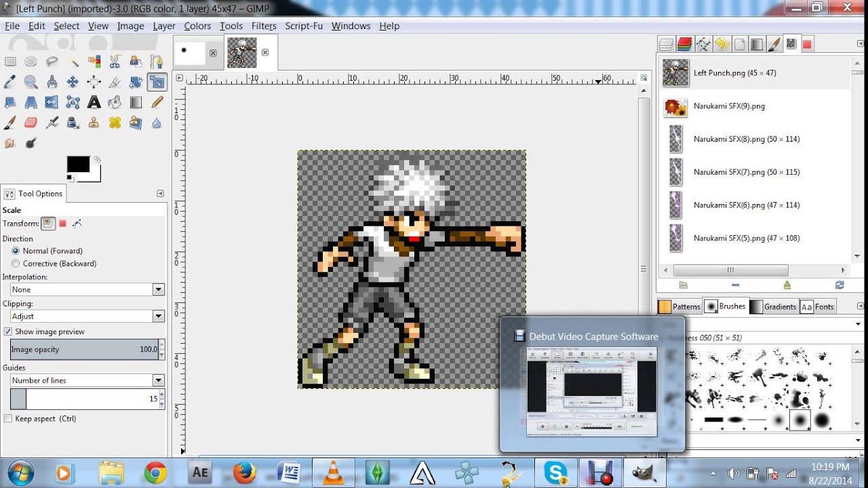Screen dimensions: 868x488
Task: Select the Move tool
Action: [73, 82]
